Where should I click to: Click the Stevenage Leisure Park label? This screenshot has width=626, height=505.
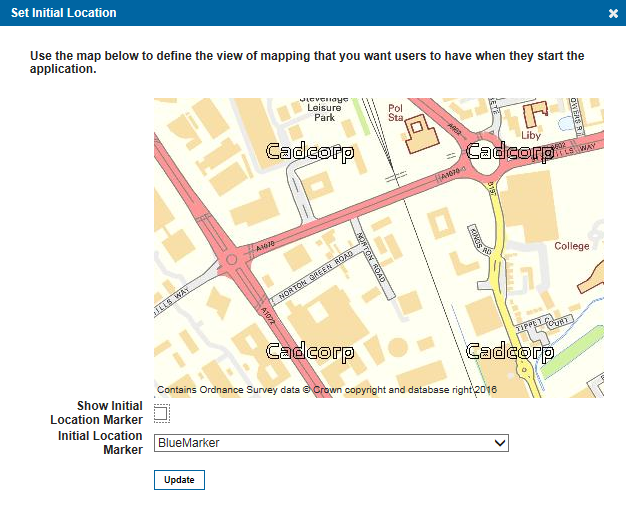(324, 109)
